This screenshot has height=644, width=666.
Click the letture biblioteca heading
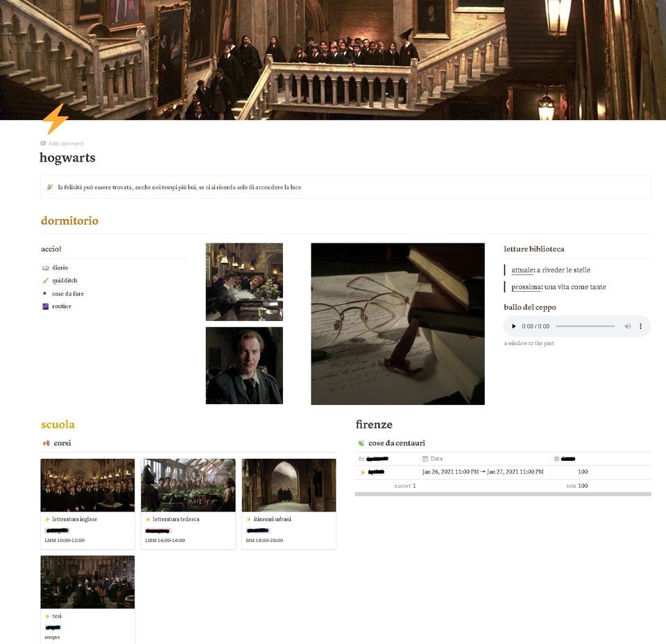534,249
